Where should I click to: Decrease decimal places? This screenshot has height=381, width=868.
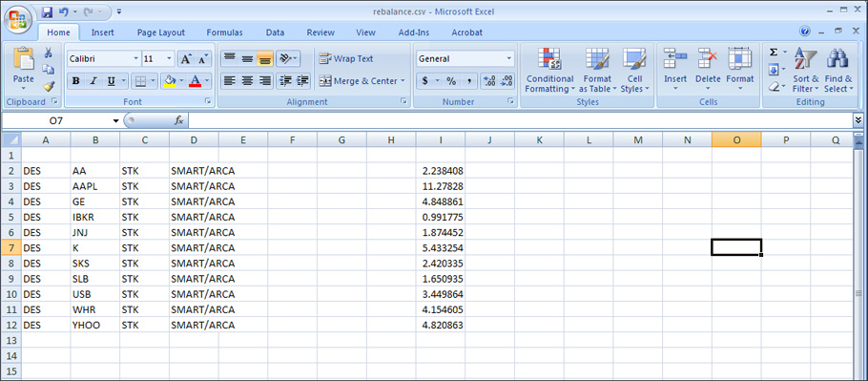click(506, 81)
